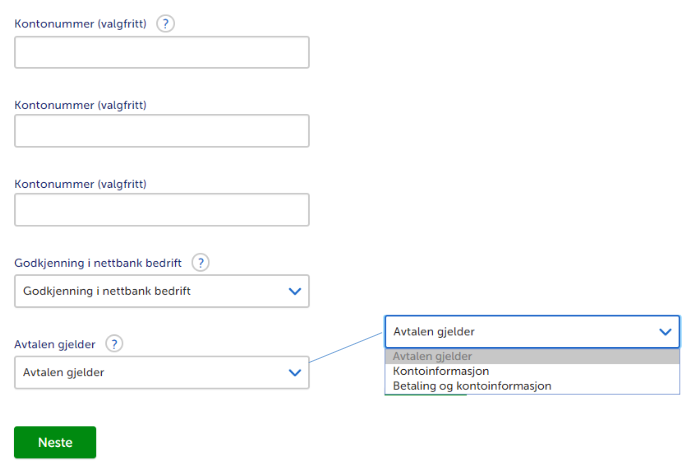Click chevron arrow of Godkjenning i nettbank dropdown

295,291
